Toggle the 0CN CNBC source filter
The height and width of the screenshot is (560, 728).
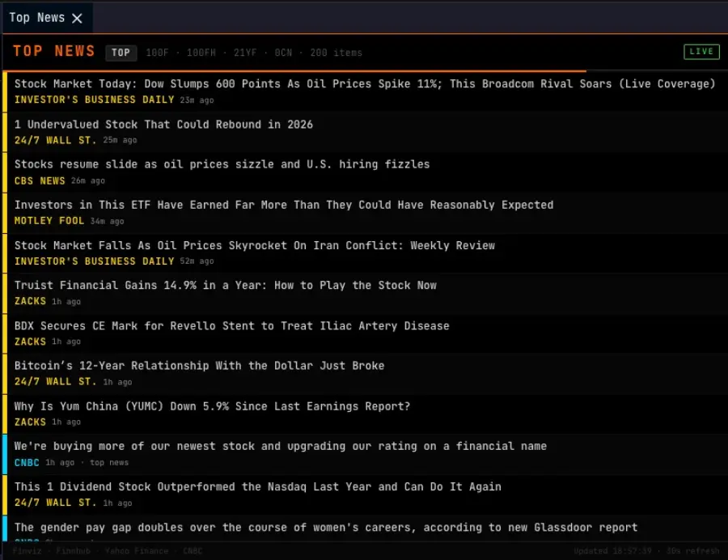coord(285,53)
